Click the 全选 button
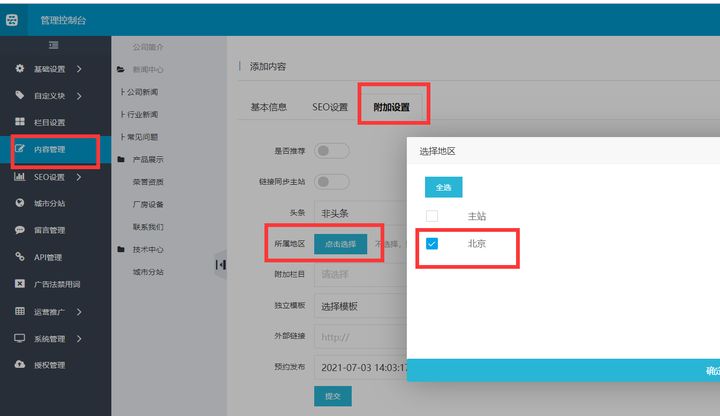 pyautogui.click(x=443, y=187)
